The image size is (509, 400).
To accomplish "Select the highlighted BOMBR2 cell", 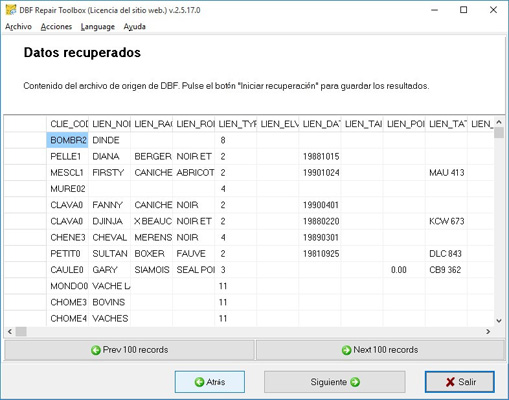I will click(x=68, y=140).
